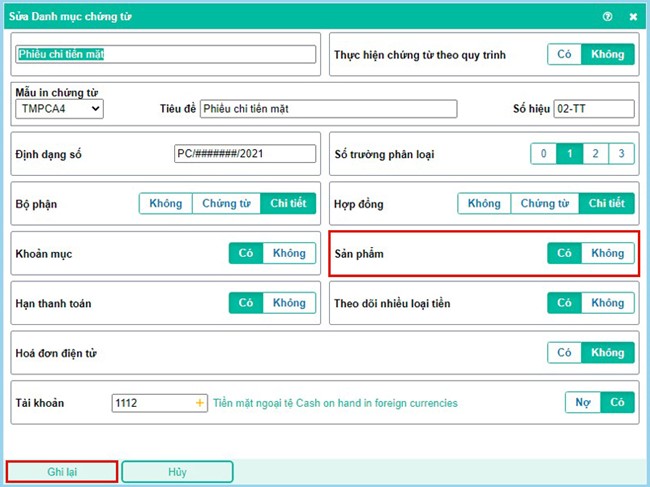Set Tài khoản side to Nợ
Viewport: 650px width, 487px height.
pyautogui.click(x=582, y=403)
